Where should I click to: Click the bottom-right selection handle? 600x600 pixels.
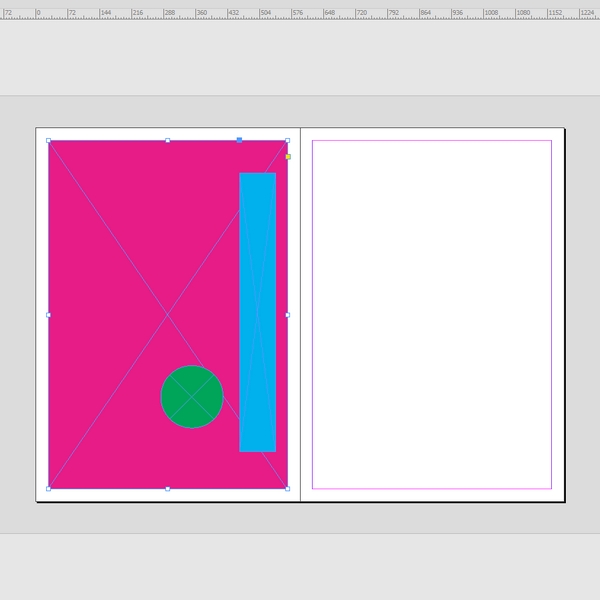point(287,489)
